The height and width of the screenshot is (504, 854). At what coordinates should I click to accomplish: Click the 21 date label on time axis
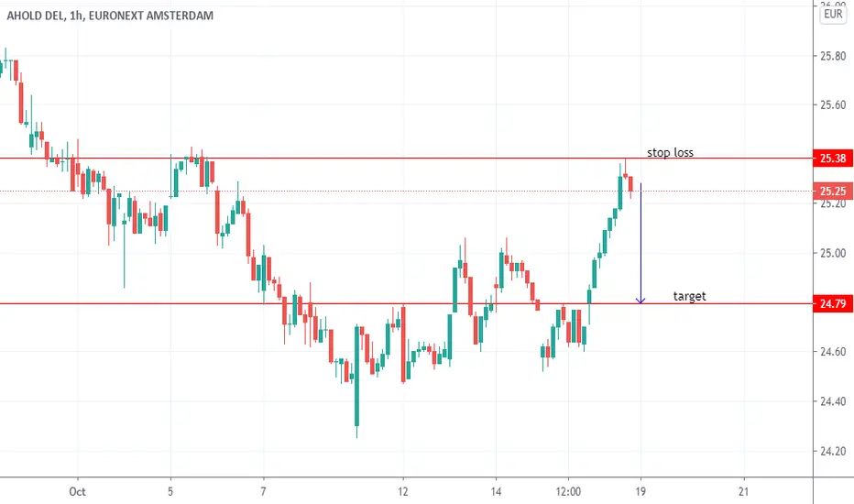743,491
